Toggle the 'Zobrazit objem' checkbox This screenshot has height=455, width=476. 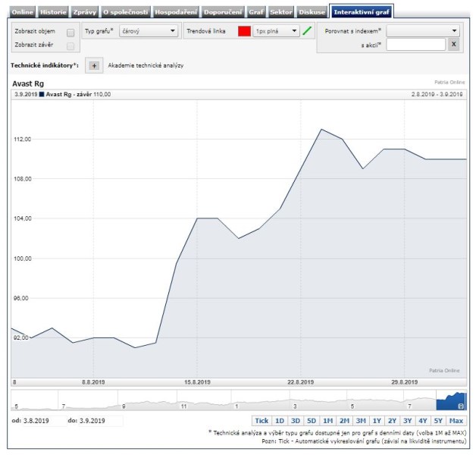[x=70, y=33]
